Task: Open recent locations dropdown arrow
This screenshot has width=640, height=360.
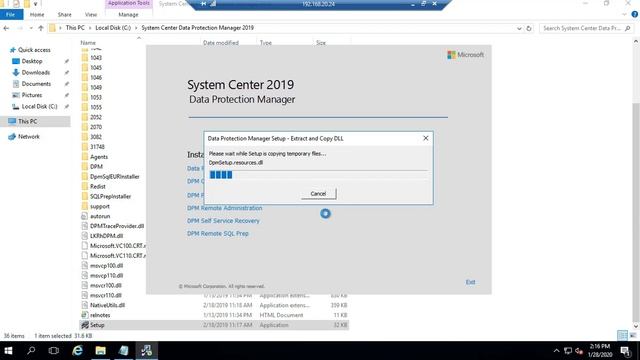Action: coord(31,28)
